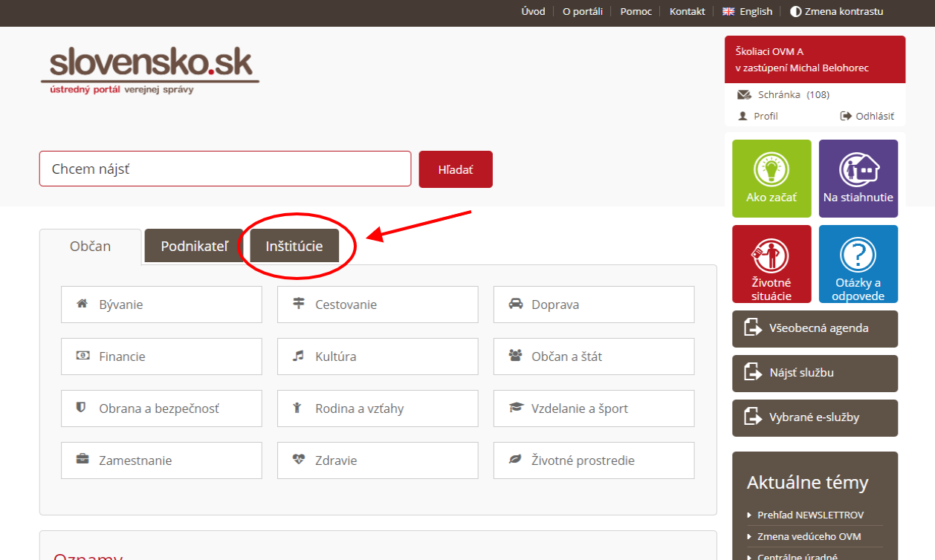935x560 pixels.
Task: Click the Obrana a bezpečnosť shield icon
Action: coord(82,408)
